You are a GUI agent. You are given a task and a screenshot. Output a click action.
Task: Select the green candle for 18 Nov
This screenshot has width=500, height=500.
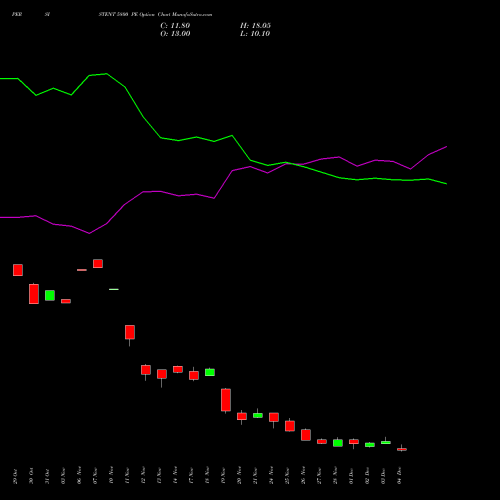coord(210,372)
